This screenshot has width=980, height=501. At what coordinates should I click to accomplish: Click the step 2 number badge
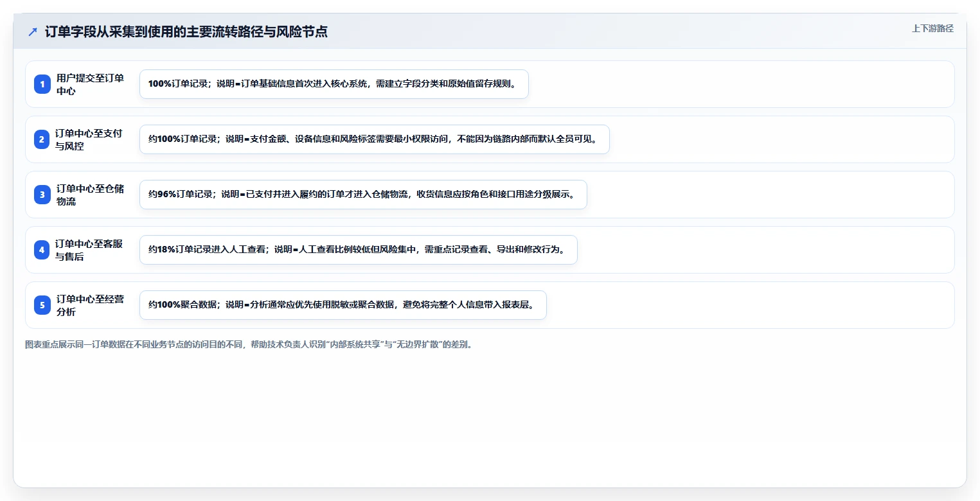(42, 139)
